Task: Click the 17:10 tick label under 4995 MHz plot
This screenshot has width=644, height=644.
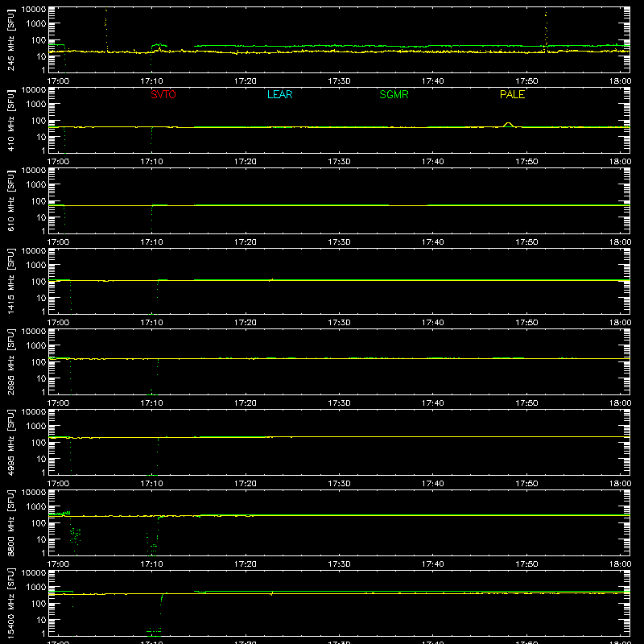Action: pos(151,484)
